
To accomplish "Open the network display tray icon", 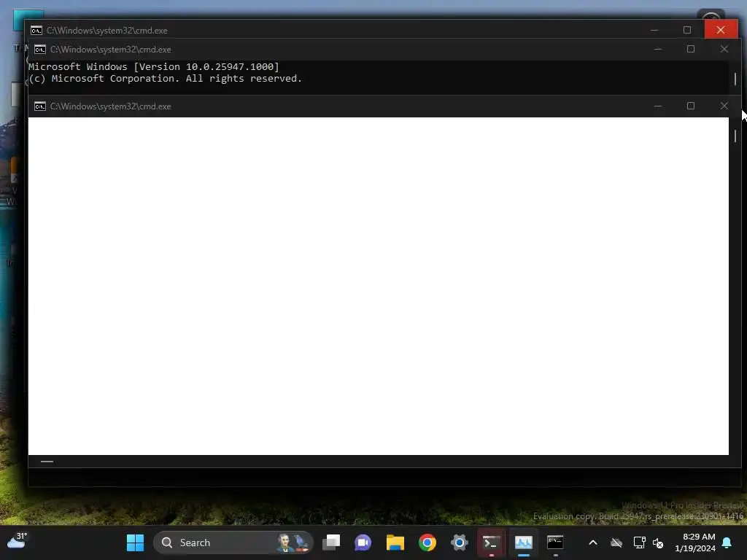I will (639, 542).
